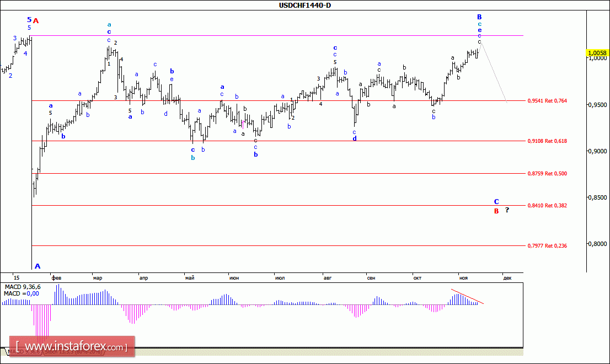Select the red A wave label at top left
The image size is (610, 364).
point(36,21)
